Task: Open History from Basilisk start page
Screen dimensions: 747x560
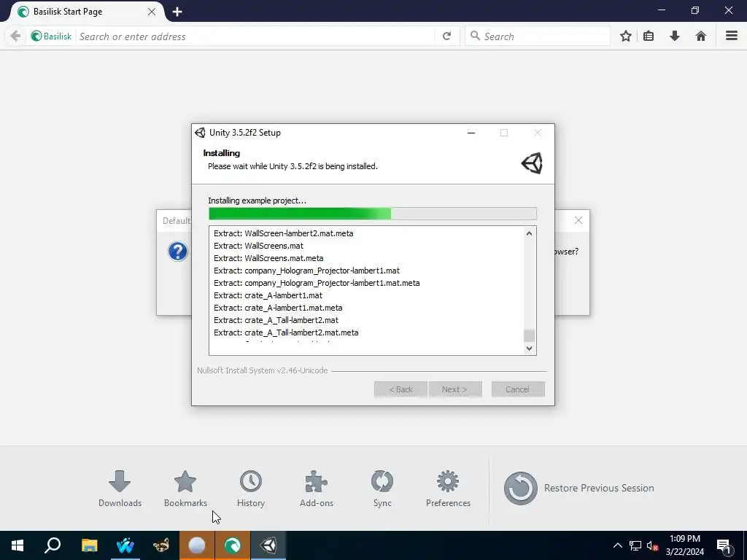Action: click(251, 489)
